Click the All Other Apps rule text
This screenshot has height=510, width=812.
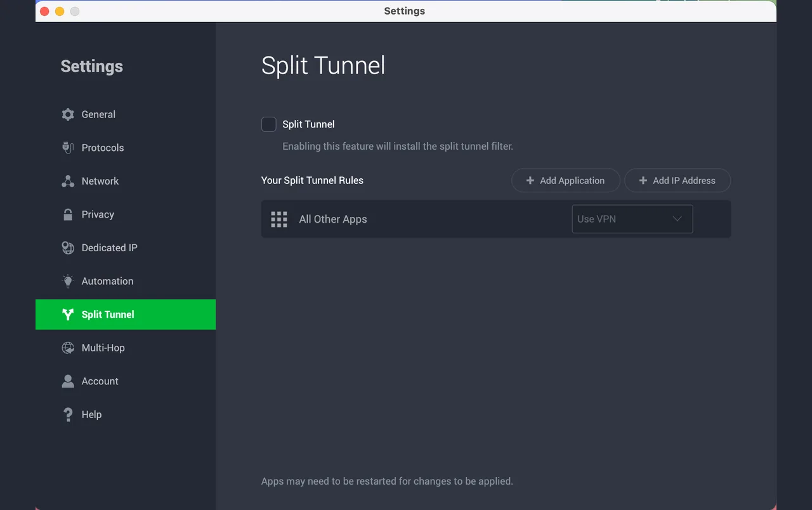coord(333,219)
